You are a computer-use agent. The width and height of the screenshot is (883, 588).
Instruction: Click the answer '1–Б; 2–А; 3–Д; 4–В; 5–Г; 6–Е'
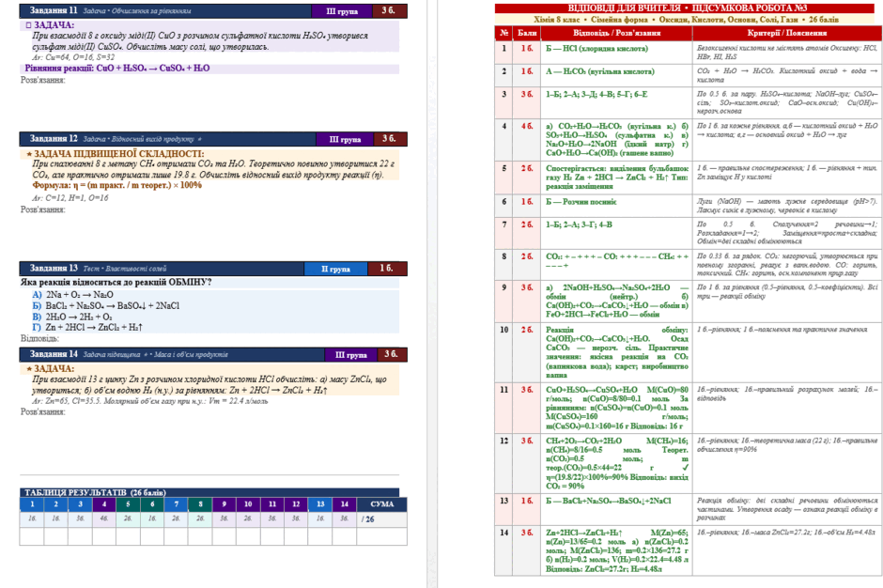click(596, 94)
